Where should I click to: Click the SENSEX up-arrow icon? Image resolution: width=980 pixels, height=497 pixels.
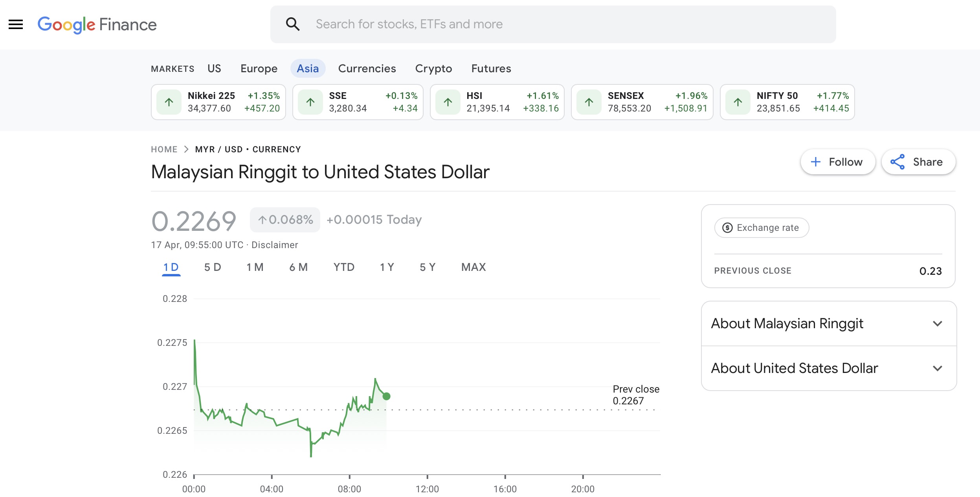pyautogui.click(x=589, y=102)
